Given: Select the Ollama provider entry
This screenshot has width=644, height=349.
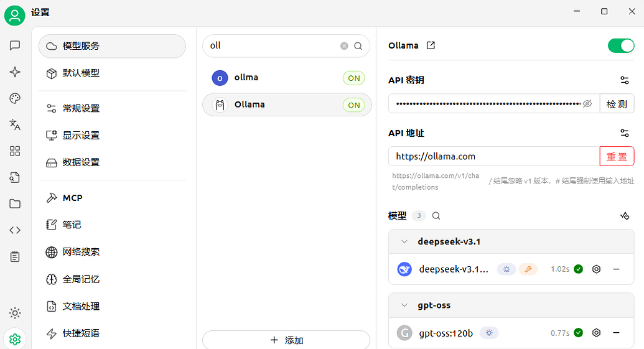Looking at the screenshot, I should [x=287, y=105].
